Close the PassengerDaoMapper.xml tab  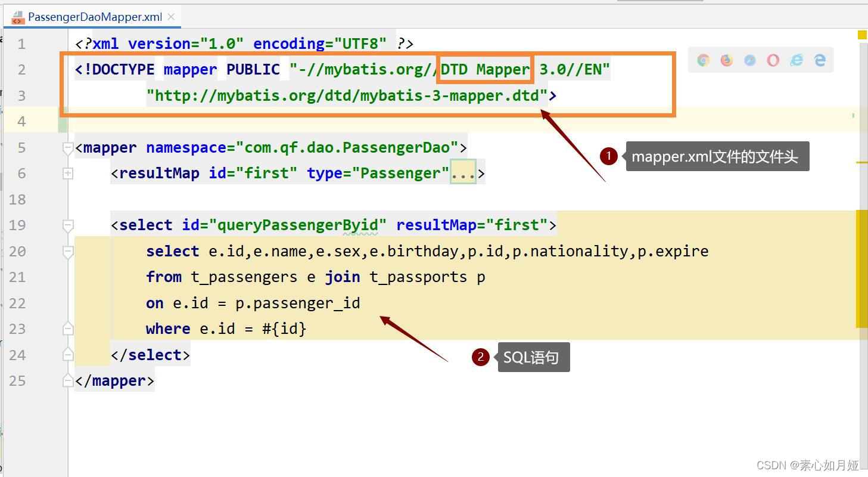tap(171, 17)
